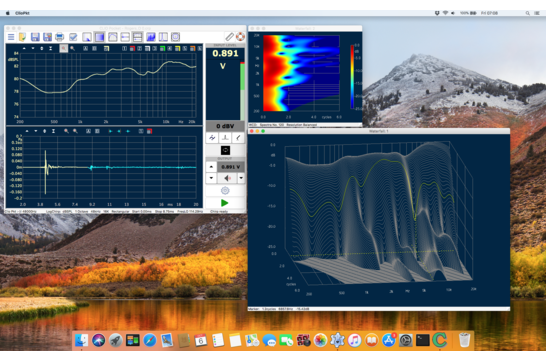Increase output level with up arrow

tap(211, 167)
